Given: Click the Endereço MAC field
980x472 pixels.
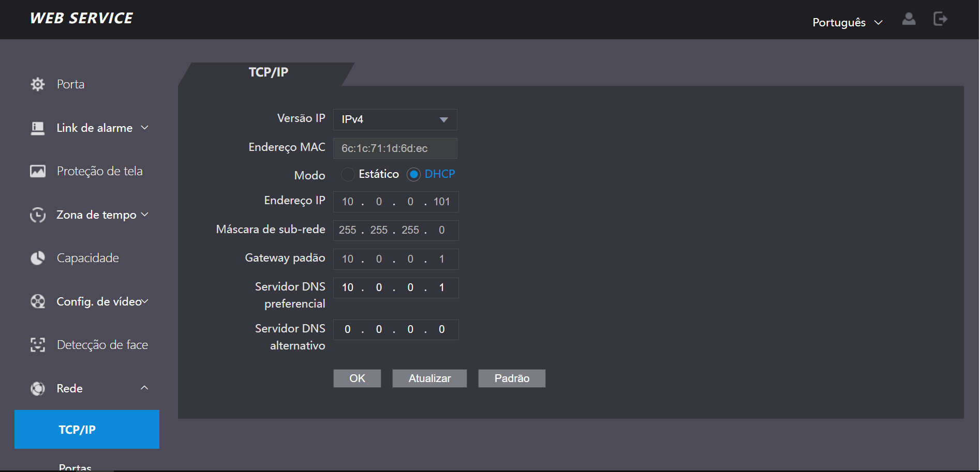Looking at the screenshot, I should tap(395, 148).
